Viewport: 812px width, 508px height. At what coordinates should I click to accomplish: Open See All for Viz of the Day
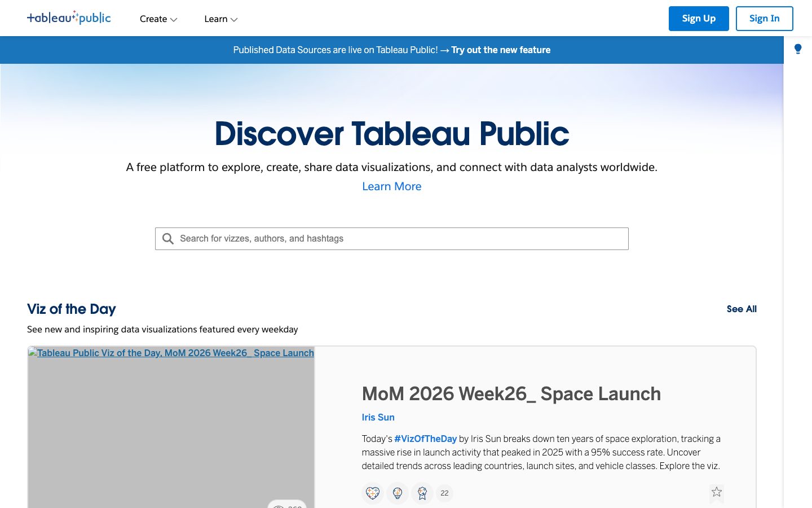[742, 309]
